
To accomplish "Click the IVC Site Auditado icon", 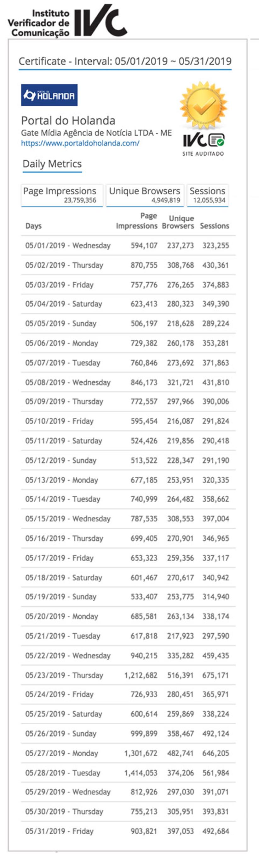I will tap(204, 143).
